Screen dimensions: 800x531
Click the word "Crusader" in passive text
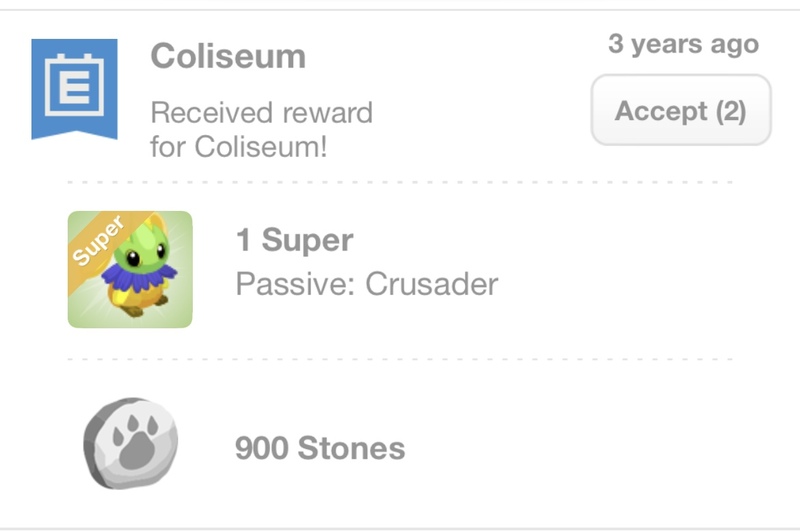tap(432, 284)
